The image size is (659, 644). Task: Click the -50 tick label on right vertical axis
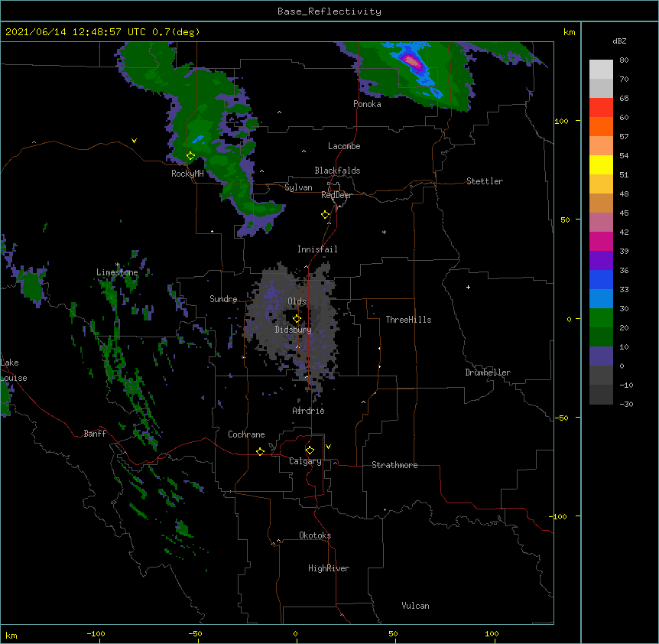point(561,418)
